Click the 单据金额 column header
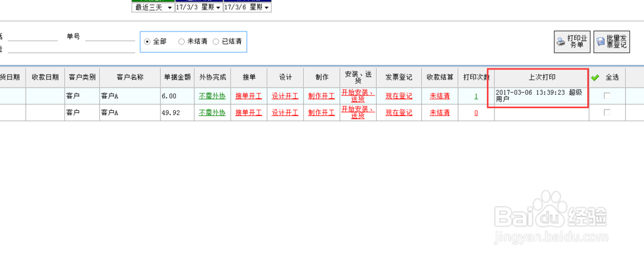This screenshot has width=644, height=259. click(178, 77)
